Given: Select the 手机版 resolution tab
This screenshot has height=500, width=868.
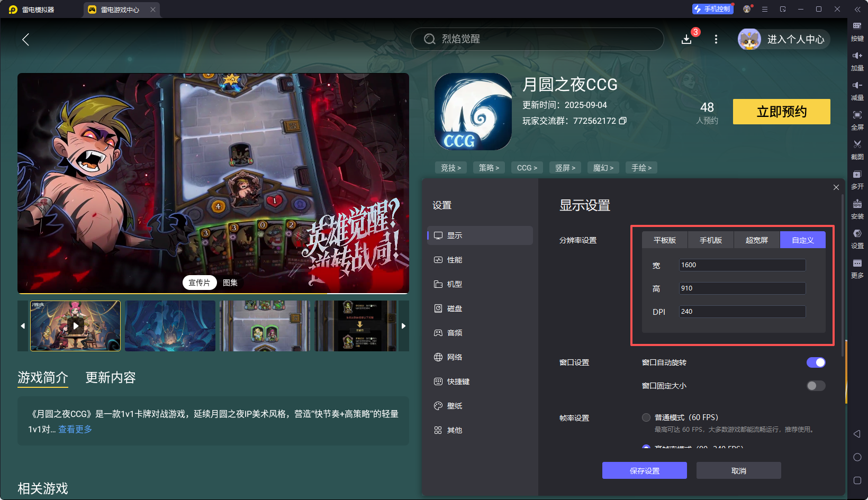Looking at the screenshot, I should (711, 240).
